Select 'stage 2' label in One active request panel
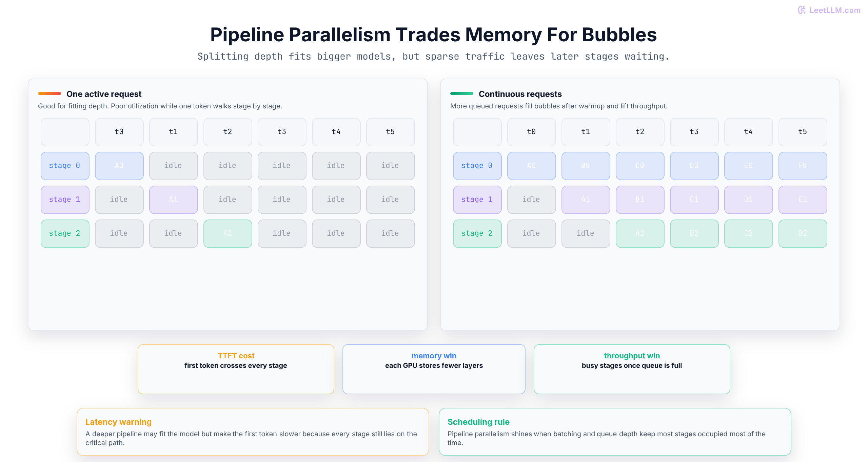This screenshot has width=868, height=462. (65, 233)
